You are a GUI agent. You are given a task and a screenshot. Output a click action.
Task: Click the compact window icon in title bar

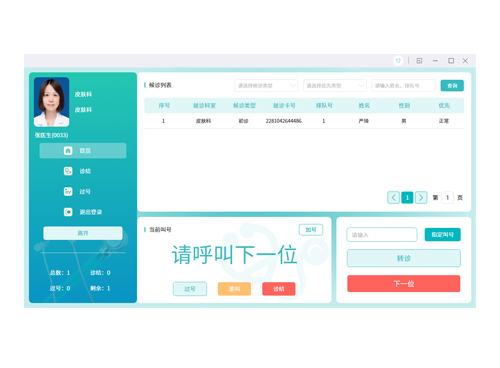click(419, 61)
